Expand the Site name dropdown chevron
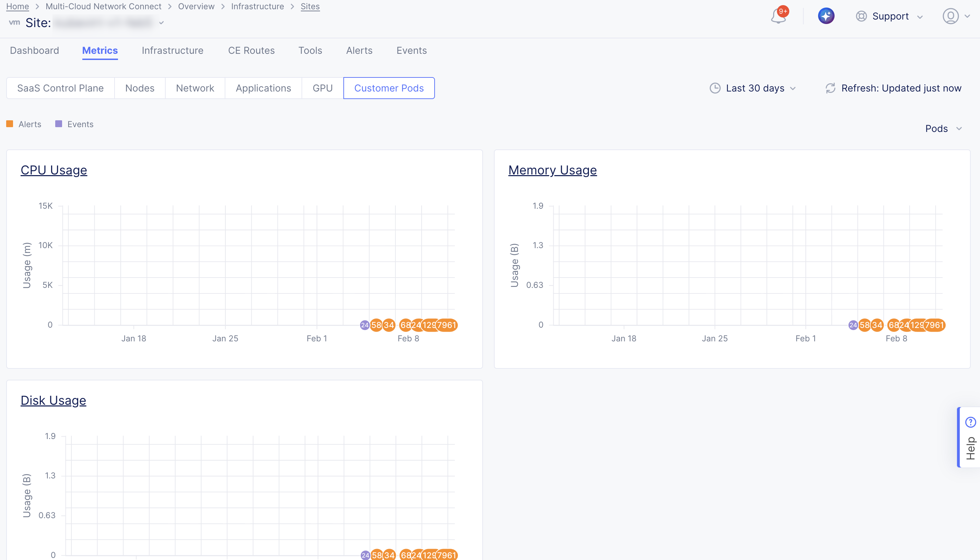 coord(162,22)
